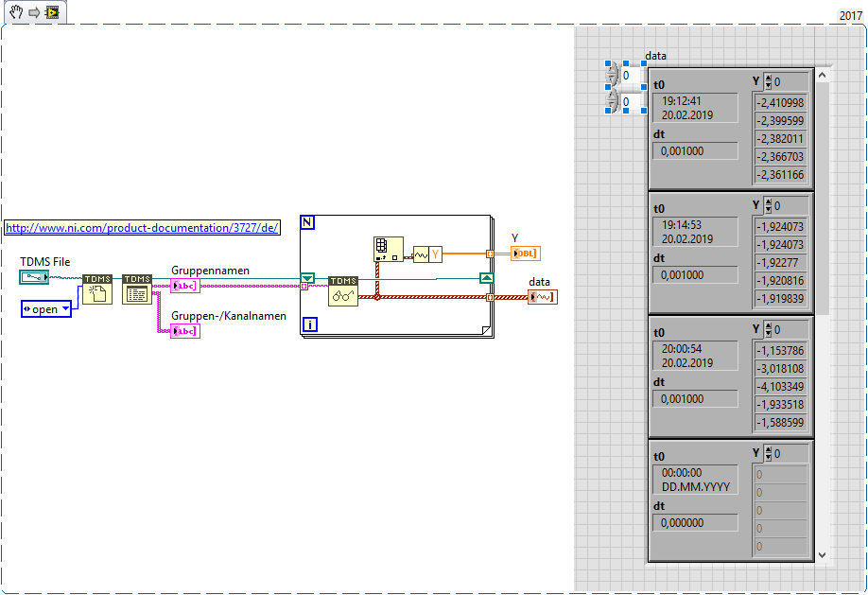Image resolution: width=868 pixels, height=595 pixels.
Task: Click the VI snippet run icon
Action: pos(53,11)
